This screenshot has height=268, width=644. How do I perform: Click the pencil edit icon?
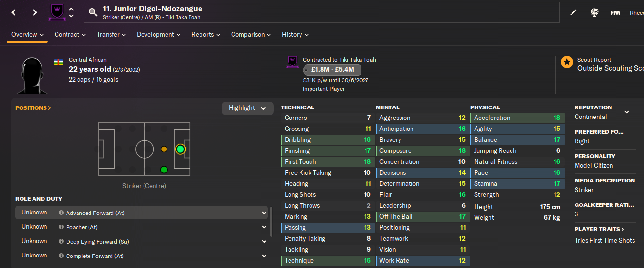[x=573, y=13]
